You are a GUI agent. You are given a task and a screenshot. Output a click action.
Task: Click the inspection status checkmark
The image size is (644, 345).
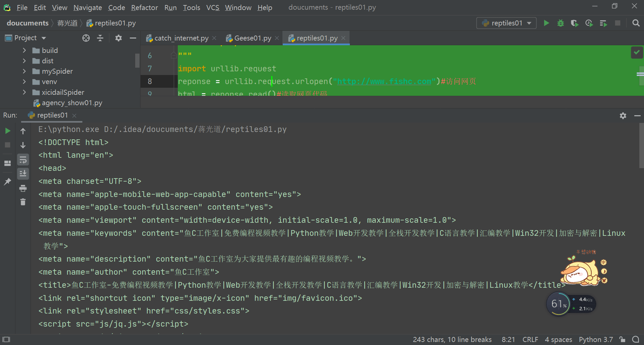pos(637,53)
